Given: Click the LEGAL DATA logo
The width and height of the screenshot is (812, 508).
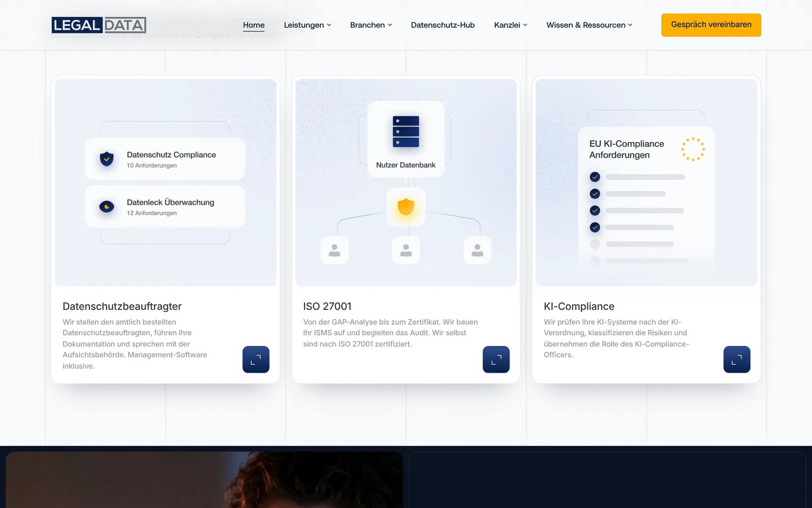Looking at the screenshot, I should (99, 25).
